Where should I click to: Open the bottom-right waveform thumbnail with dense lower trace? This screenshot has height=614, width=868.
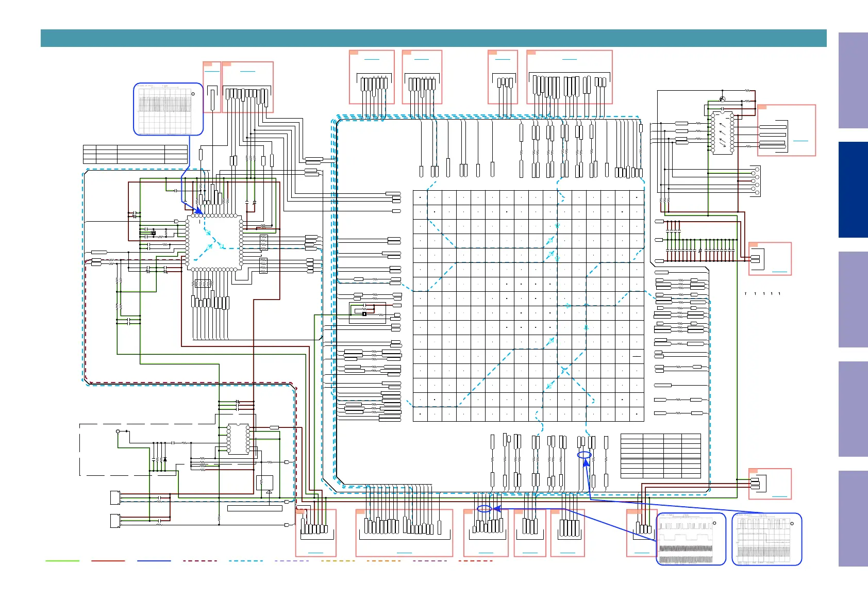pos(691,539)
